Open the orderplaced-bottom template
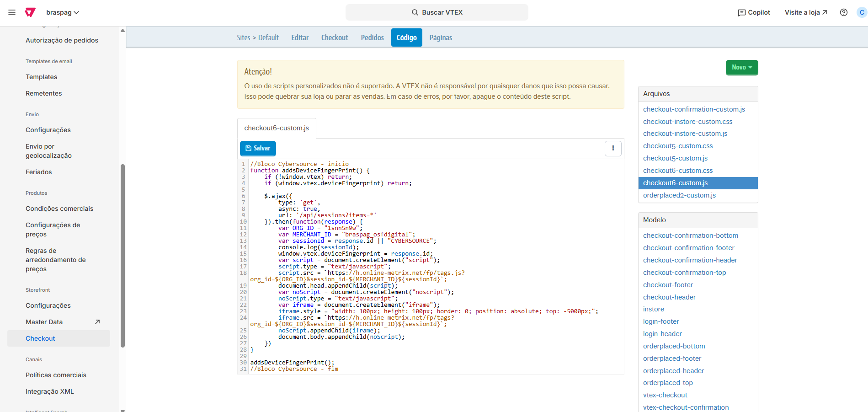 [674, 346]
